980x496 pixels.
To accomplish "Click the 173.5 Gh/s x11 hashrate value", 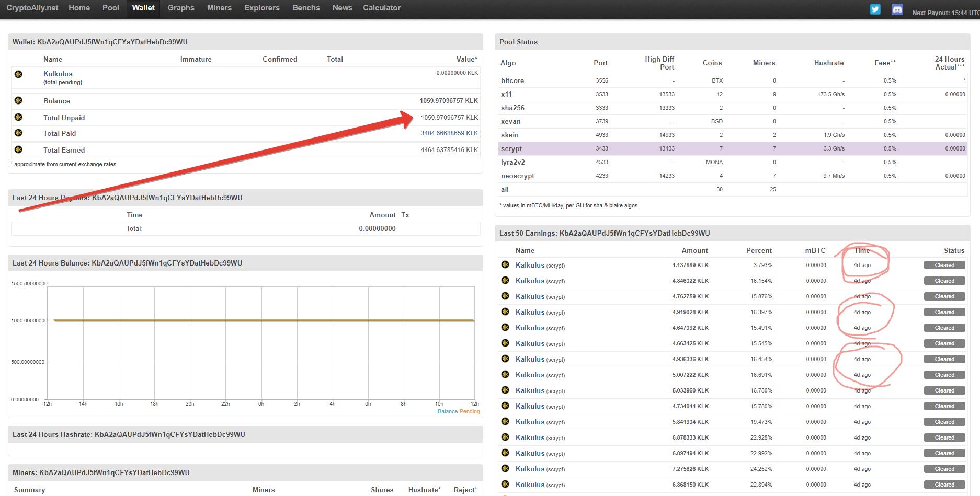I will [x=831, y=94].
